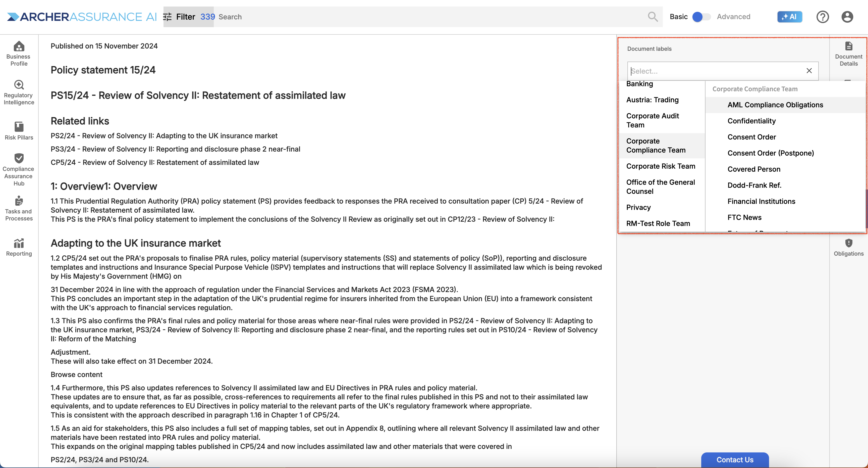Click the Document labels caption
868x468 pixels.
coord(649,49)
